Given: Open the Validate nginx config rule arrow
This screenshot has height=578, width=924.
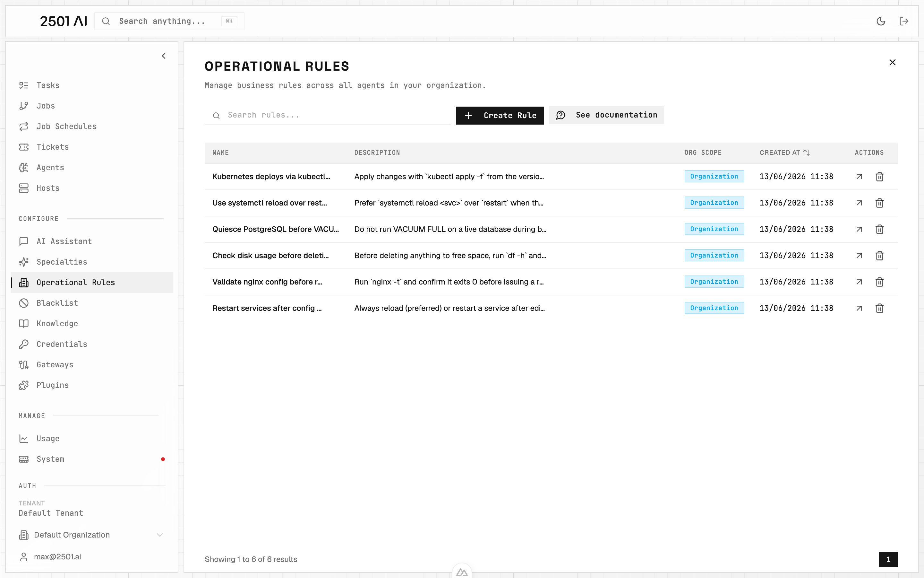Looking at the screenshot, I should [x=859, y=282].
